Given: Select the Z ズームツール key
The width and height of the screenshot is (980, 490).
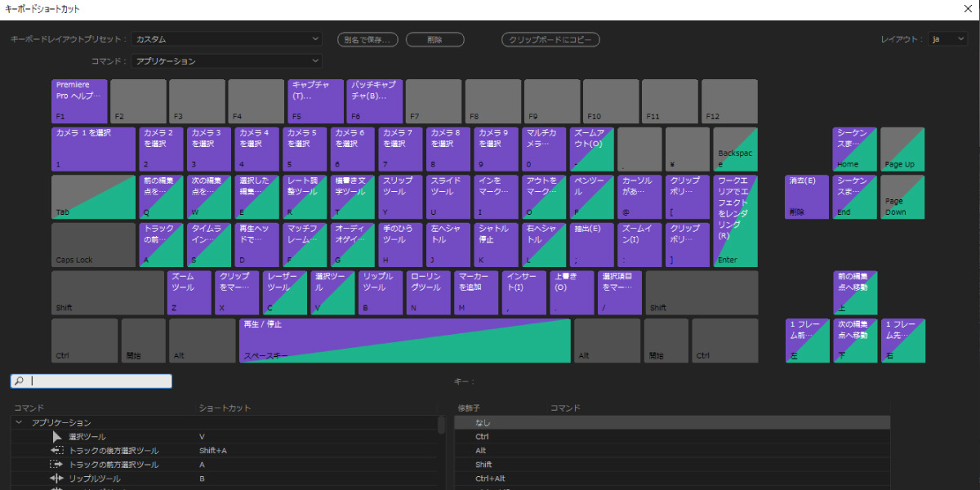Looking at the screenshot, I should click(x=189, y=292).
